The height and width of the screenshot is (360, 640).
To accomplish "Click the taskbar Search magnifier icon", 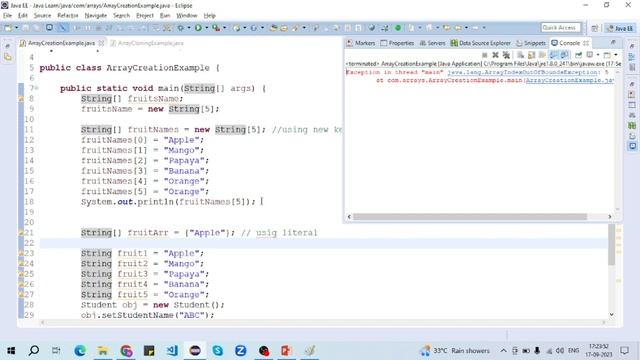I will coord(34,351).
